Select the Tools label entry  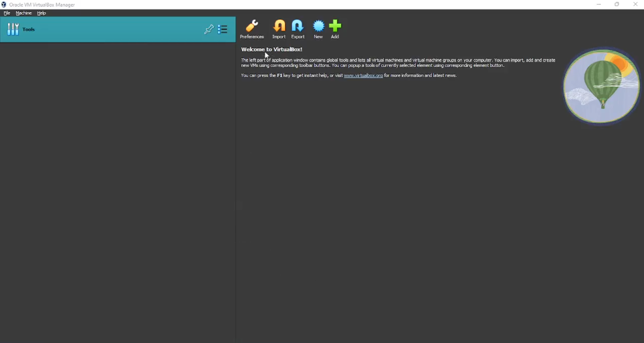click(x=29, y=29)
